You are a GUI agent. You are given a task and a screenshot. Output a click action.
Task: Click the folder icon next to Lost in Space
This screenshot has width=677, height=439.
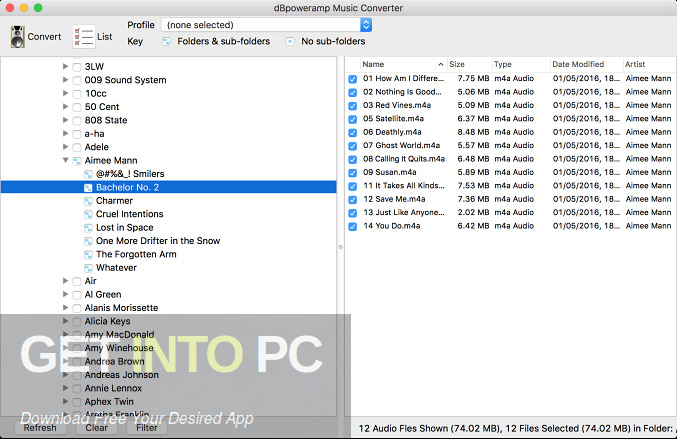point(88,227)
